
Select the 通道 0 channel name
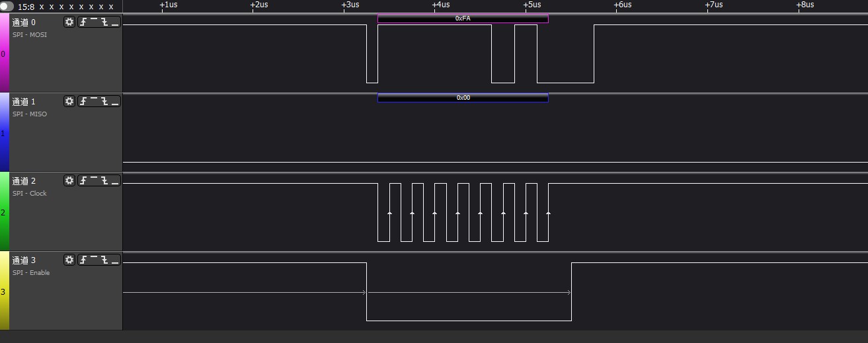tap(24, 22)
